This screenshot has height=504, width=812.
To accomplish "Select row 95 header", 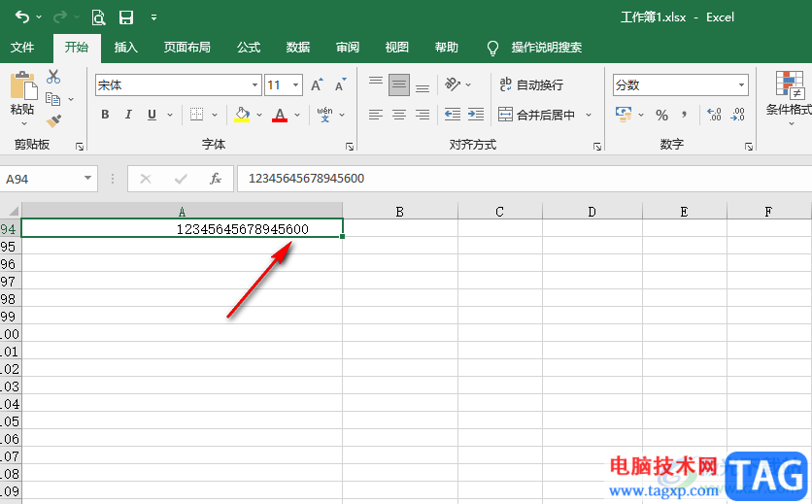I will 9,247.
